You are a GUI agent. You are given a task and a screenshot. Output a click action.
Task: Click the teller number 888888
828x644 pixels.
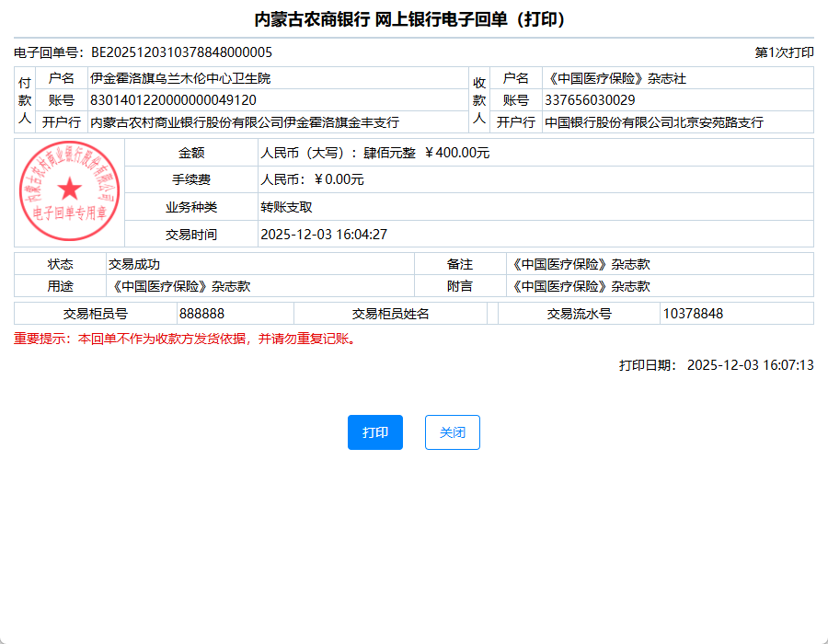point(201,314)
